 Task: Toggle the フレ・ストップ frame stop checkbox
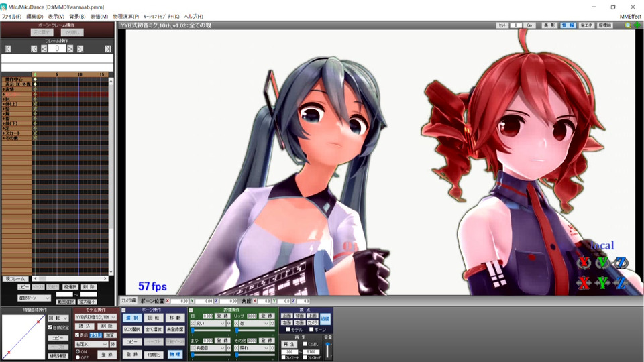(x=305, y=357)
